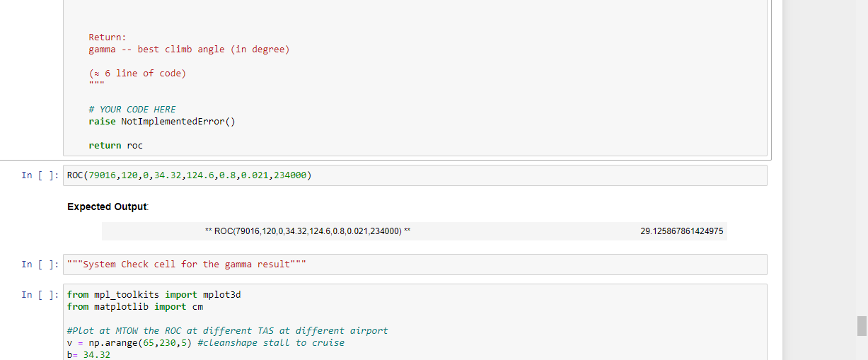The image size is (868, 360).
Task: Click the 'Expected Output' heading text
Action: [108, 207]
